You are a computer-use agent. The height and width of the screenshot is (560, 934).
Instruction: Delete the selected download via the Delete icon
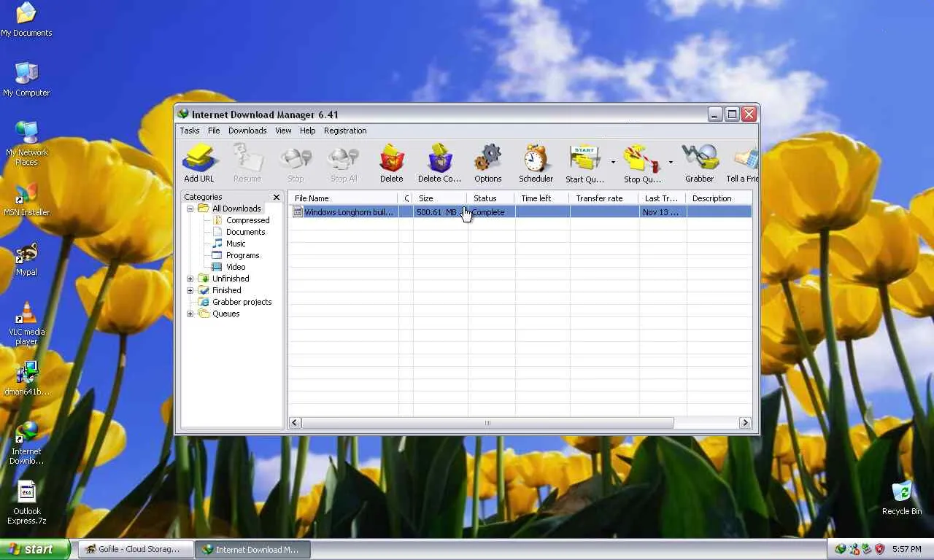click(391, 163)
